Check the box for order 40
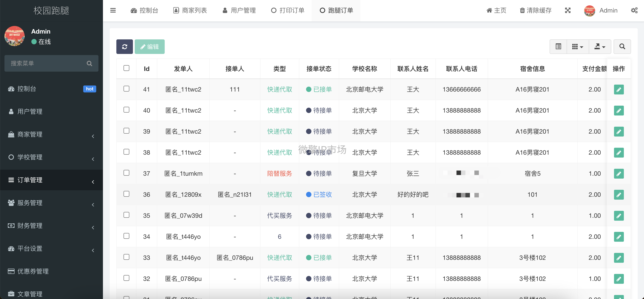This screenshot has width=644, height=299. pyautogui.click(x=126, y=110)
